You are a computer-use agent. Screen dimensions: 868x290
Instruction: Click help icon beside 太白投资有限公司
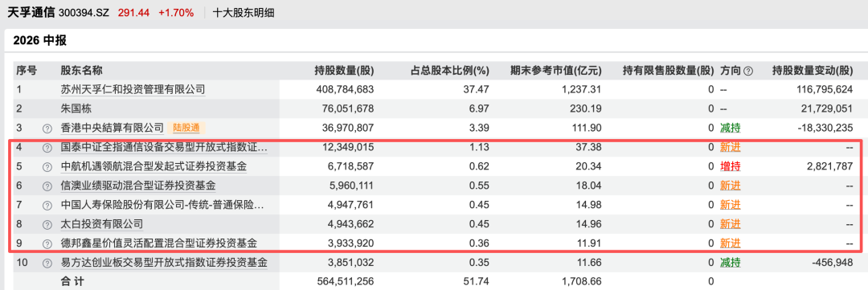pyautogui.click(x=47, y=224)
